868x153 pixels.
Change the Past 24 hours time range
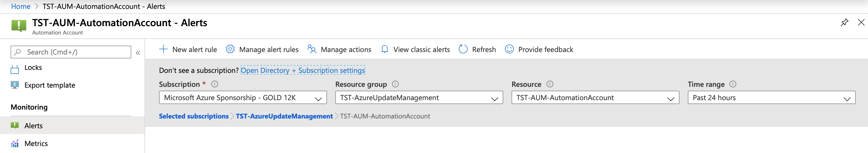pyautogui.click(x=771, y=98)
